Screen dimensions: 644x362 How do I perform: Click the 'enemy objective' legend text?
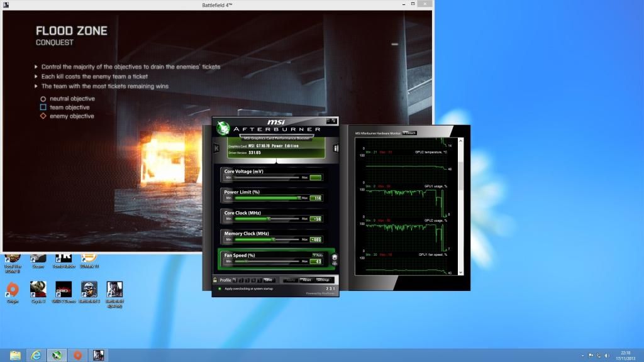tap(72, 116)
